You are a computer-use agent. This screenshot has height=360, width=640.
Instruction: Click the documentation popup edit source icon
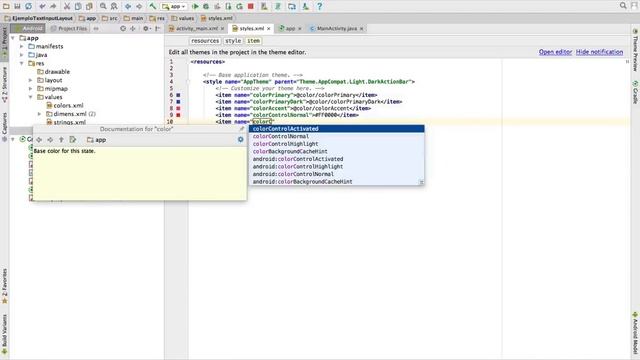point(73,140)
